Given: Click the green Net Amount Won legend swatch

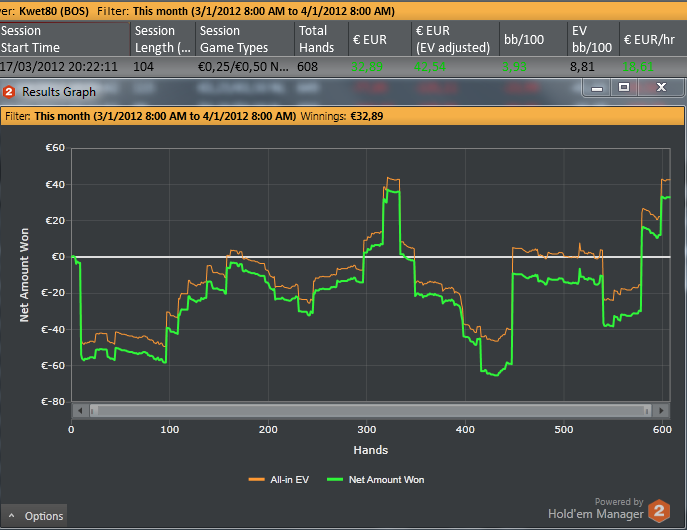Looking at the screenshot, I should point(335,480).
